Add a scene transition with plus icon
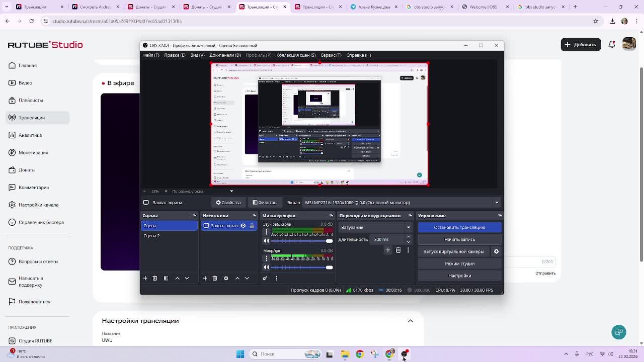The image size is (644, 362). [388, 250]
